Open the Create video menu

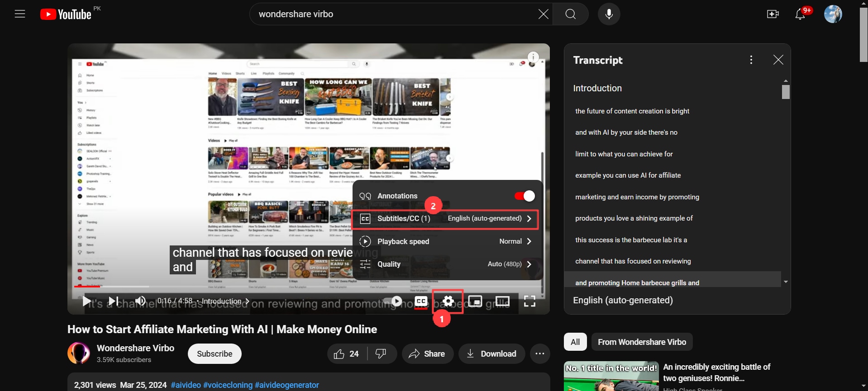coord(773,14)
